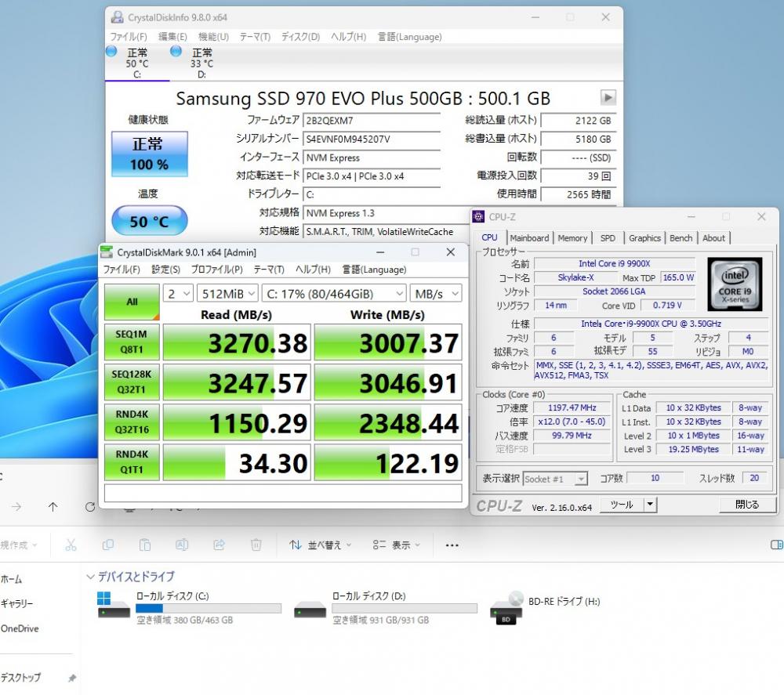
Task: Switch to the Memory tab in CPU-Z
Action: tap(572, 238)
